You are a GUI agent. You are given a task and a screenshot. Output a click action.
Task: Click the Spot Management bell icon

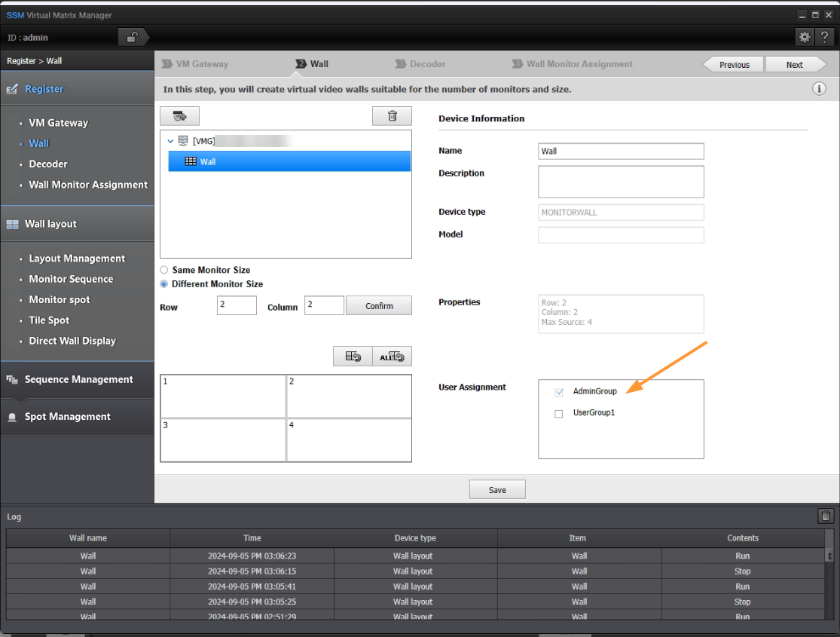(12, 417)
